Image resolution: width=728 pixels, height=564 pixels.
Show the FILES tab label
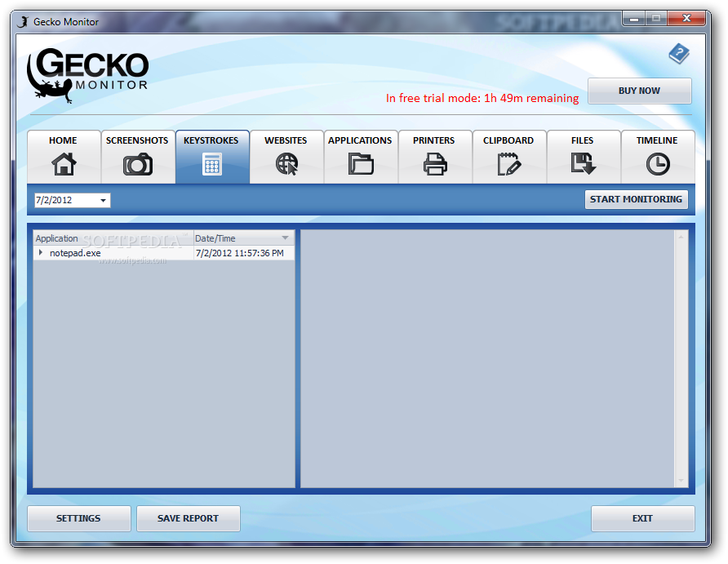(582, 140)
